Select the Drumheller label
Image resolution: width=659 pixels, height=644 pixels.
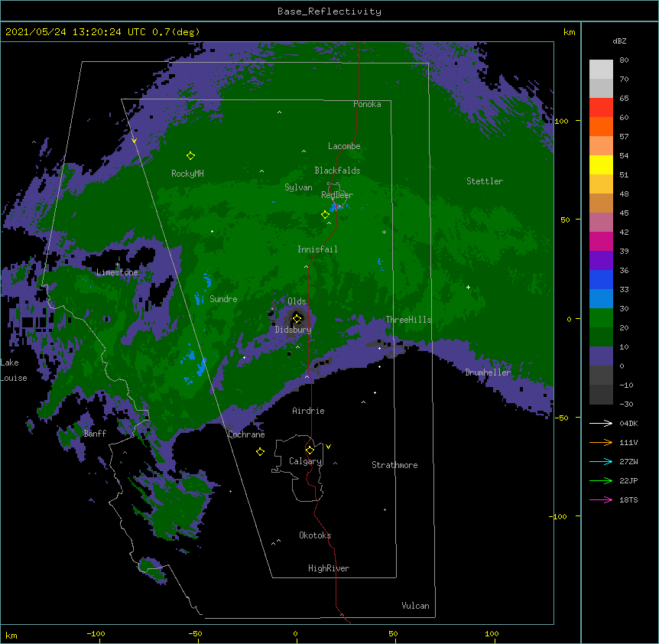click(x=488, y=372)
